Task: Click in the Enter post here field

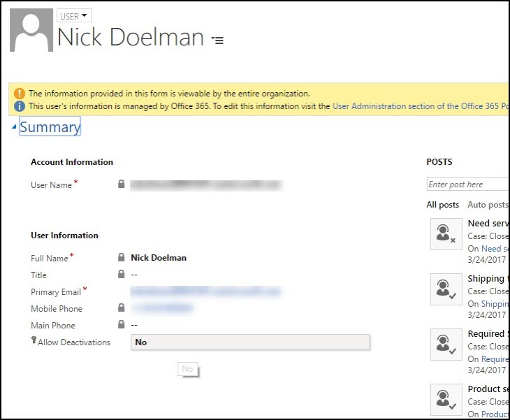Action: point(467,184)
